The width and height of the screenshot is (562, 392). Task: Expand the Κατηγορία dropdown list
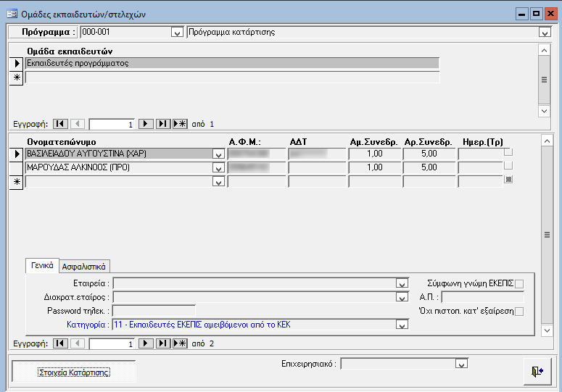401,325
